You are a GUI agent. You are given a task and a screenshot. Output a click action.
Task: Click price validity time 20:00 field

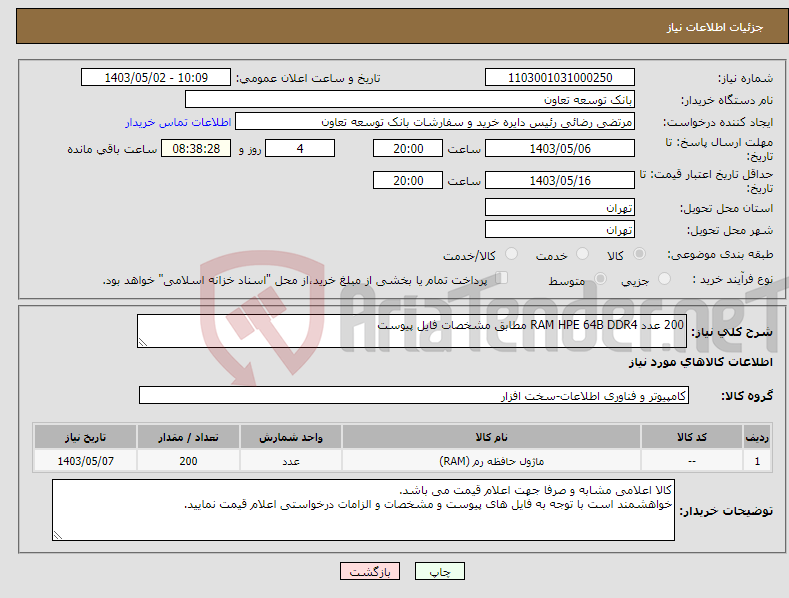pyautogui.click(x=408, y=180)
